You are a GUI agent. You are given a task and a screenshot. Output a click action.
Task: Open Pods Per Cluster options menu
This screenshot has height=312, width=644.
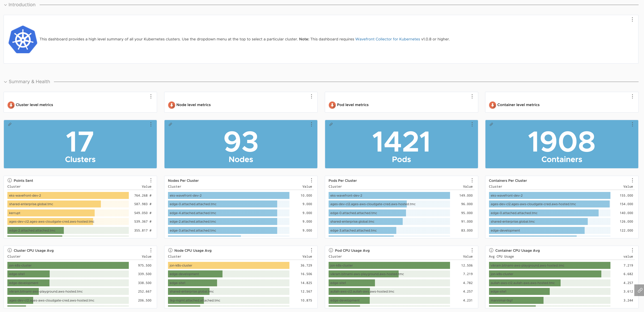(x=472, y=180)
